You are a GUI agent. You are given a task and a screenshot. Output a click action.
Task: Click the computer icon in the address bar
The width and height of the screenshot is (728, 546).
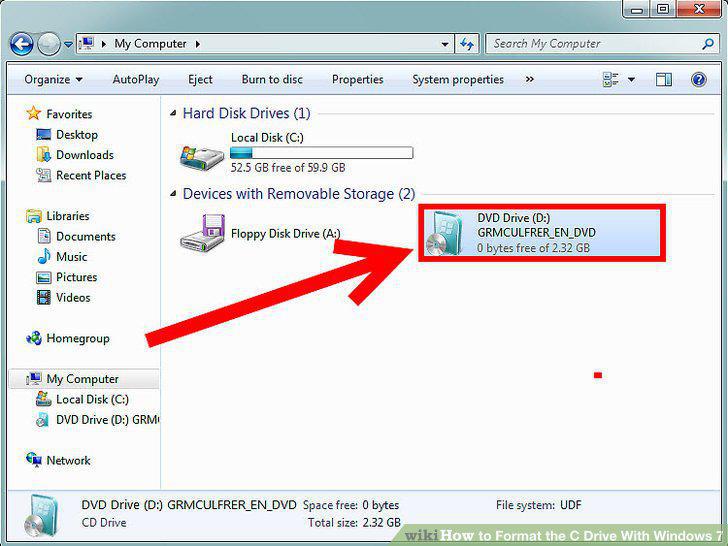click(86, 44)
